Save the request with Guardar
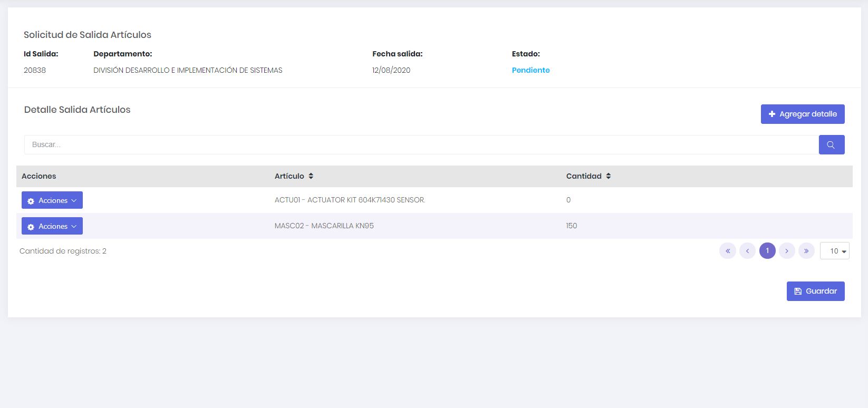Viewport: 868px width, 408px height. coord(815,291)
